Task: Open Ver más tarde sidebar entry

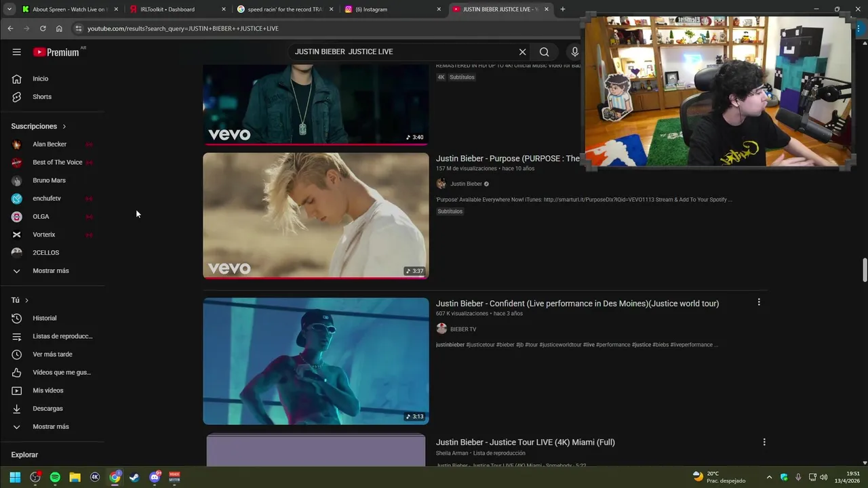Action: 53,354
